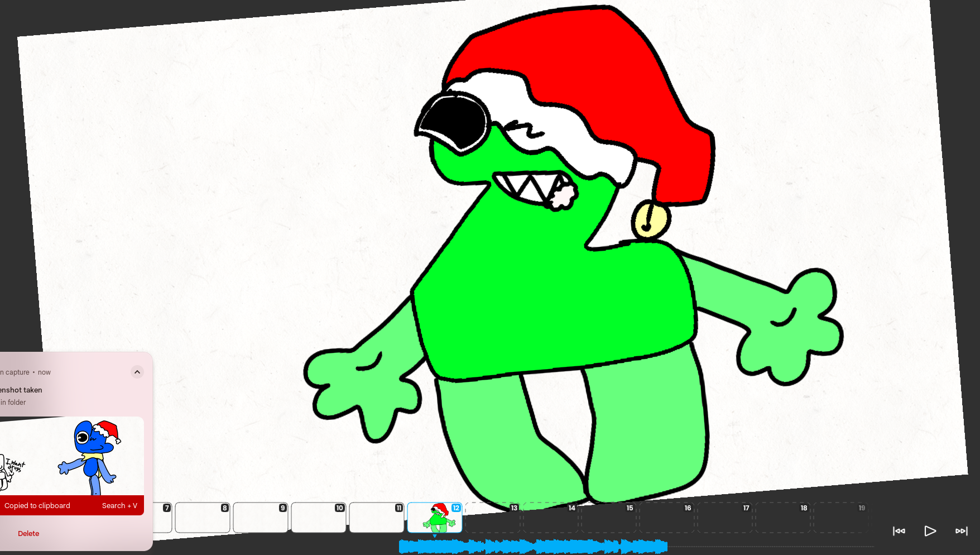Add empty frame 13

click(493, 518)
